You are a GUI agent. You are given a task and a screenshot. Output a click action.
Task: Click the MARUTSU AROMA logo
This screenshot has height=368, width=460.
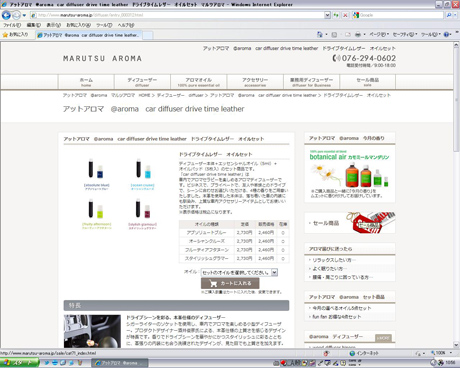coord(102,59)
